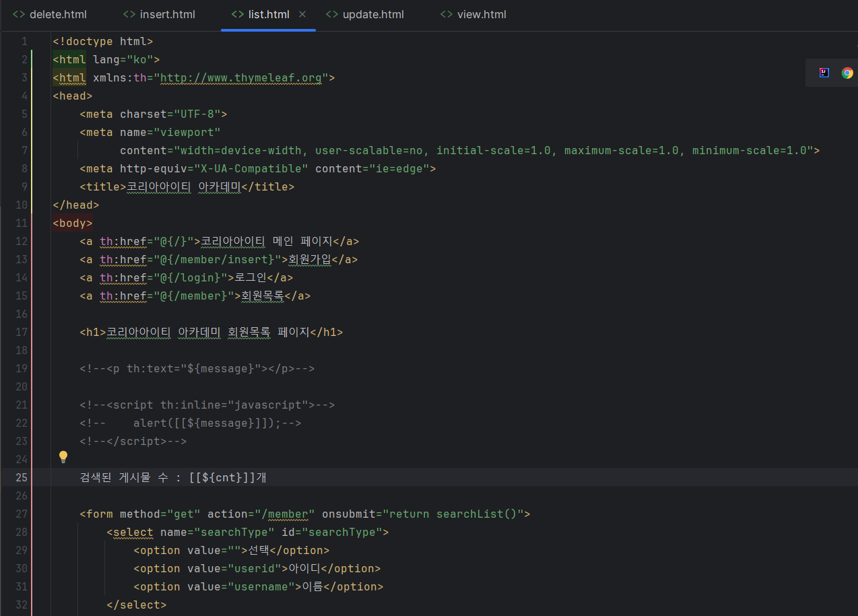Click the [[${cnt}]] expression on line 25
The image size is (858, 616).
(x=222, y=477)
